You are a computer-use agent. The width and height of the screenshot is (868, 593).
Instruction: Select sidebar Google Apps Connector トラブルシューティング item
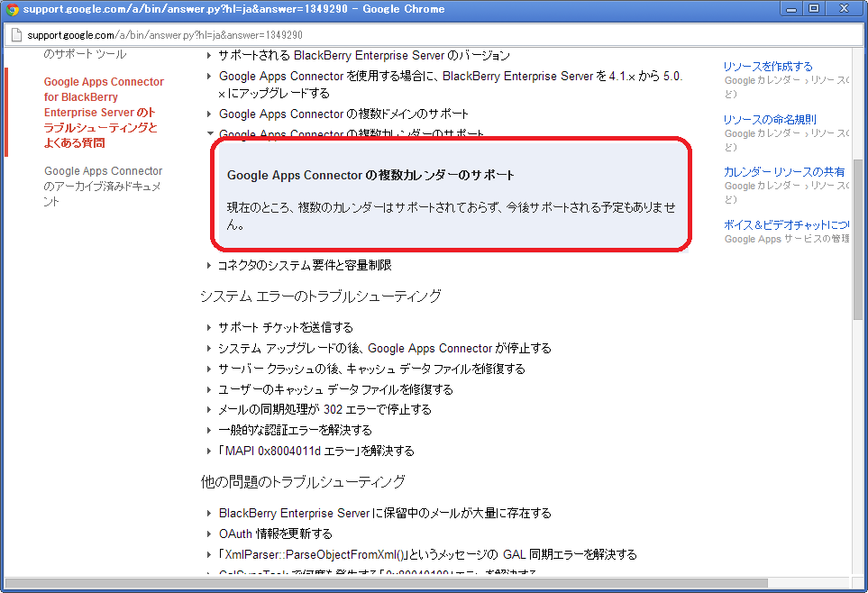[103, 113]
